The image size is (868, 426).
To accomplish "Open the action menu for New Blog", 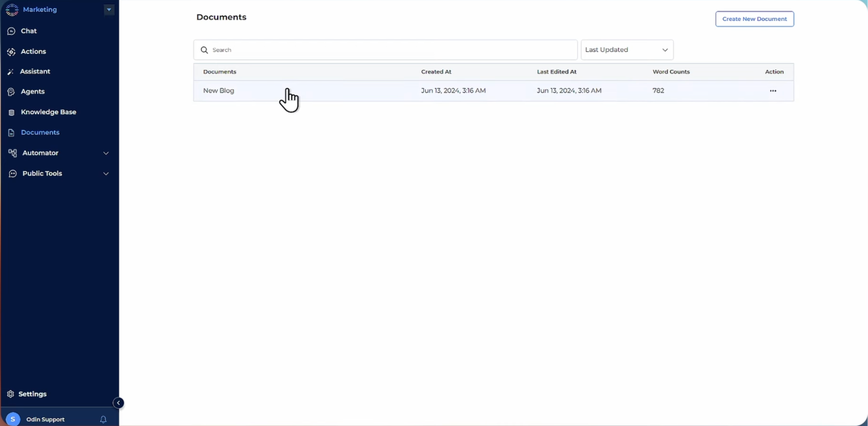I will tap(773, 91).
